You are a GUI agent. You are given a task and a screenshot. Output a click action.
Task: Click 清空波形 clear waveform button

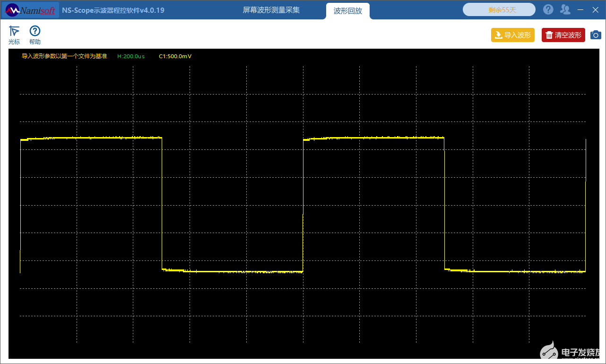click(x=563, y=35)
